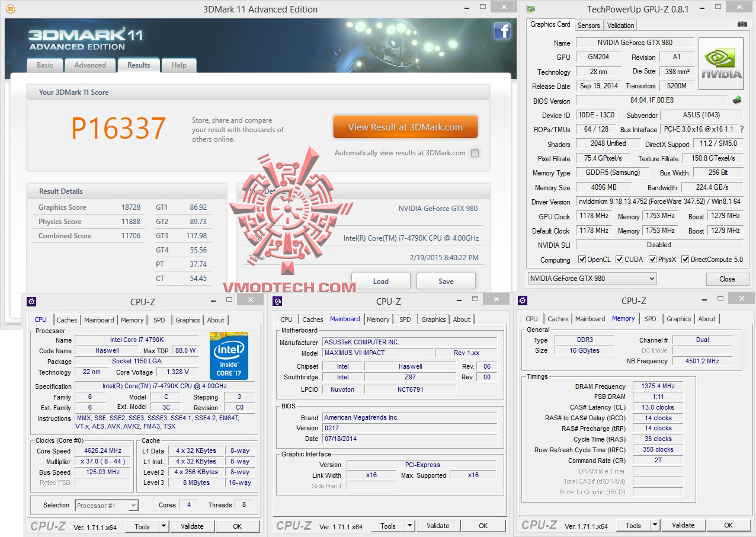
Task: Expand Tools arrow in left CPU-Z window
Action: (164, 526)
